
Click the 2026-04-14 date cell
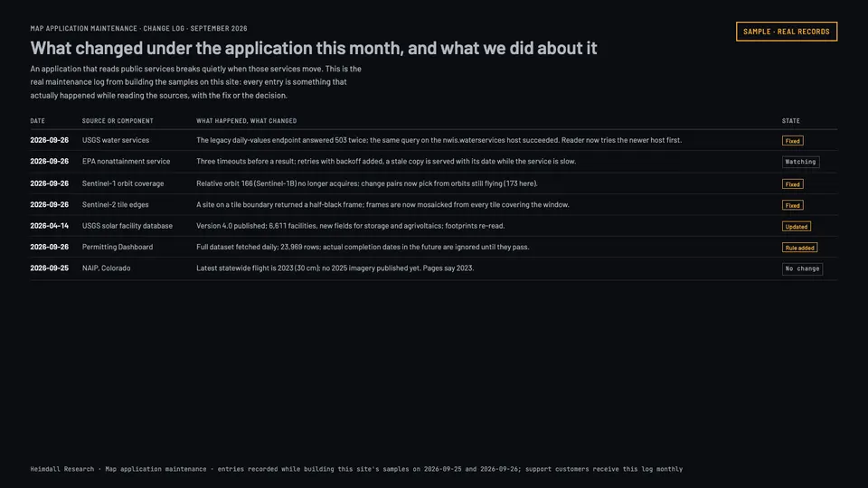click(49, 226)
